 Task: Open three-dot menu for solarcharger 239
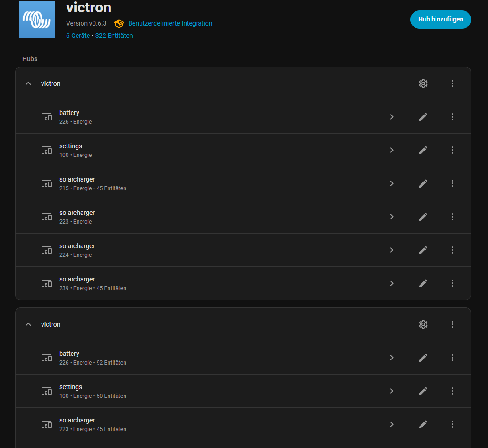point(452,283)
